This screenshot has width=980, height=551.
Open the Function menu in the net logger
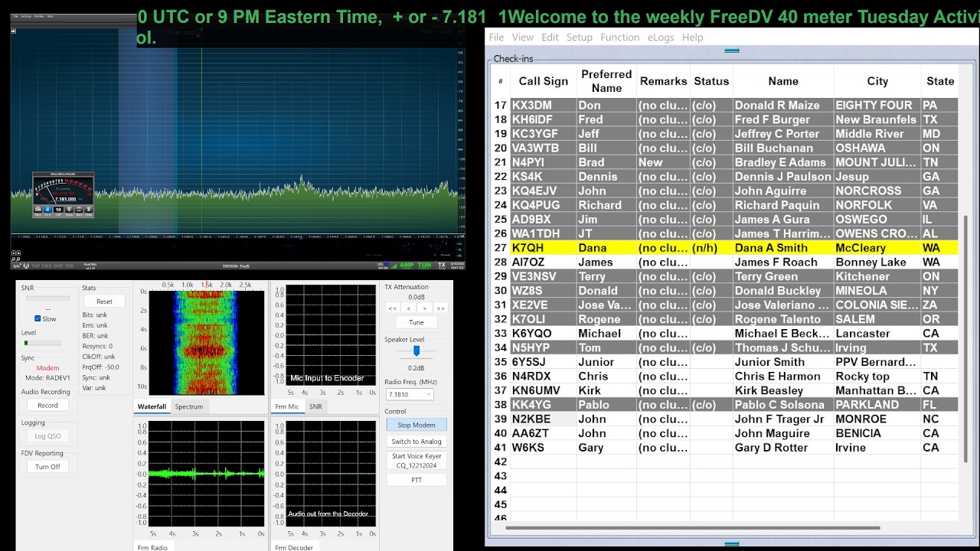point(619,37)
